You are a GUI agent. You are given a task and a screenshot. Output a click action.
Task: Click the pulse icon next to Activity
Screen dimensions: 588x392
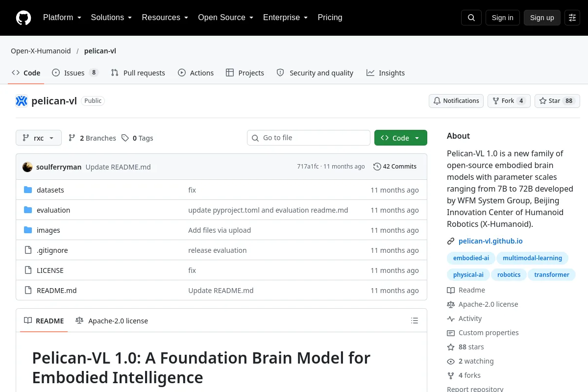tap(451, 318)
